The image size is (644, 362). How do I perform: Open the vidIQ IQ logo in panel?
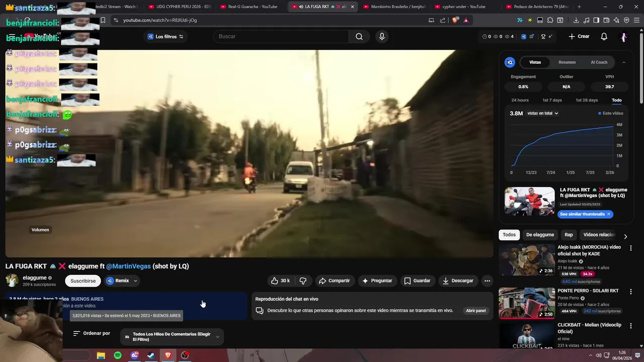point(510,62)
